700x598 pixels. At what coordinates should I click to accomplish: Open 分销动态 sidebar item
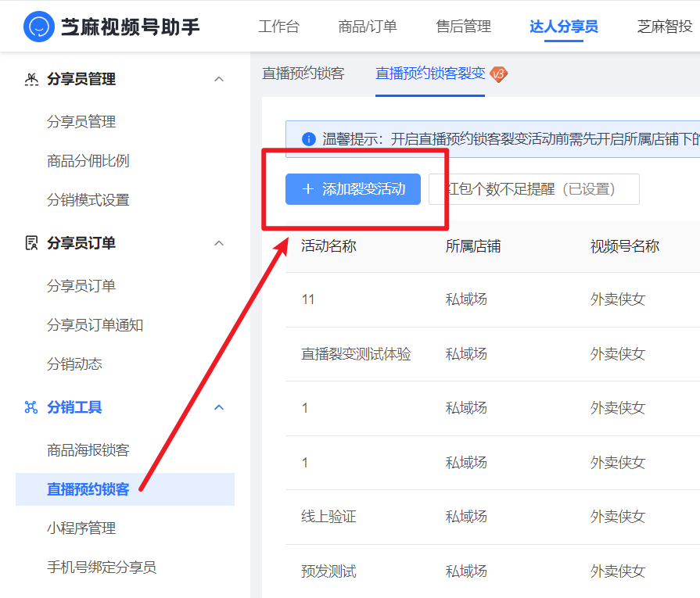point(74,364)
